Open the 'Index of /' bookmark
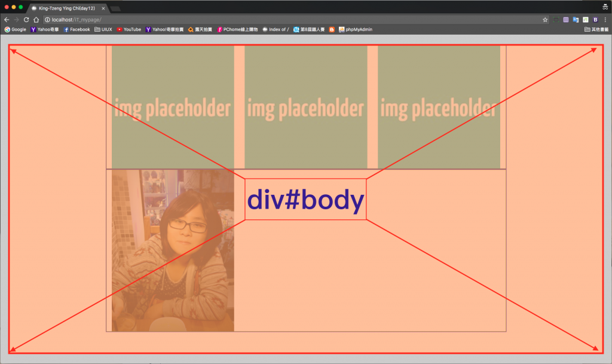The width and height of the screenshot is (612, 364). [x=276, y=29]
